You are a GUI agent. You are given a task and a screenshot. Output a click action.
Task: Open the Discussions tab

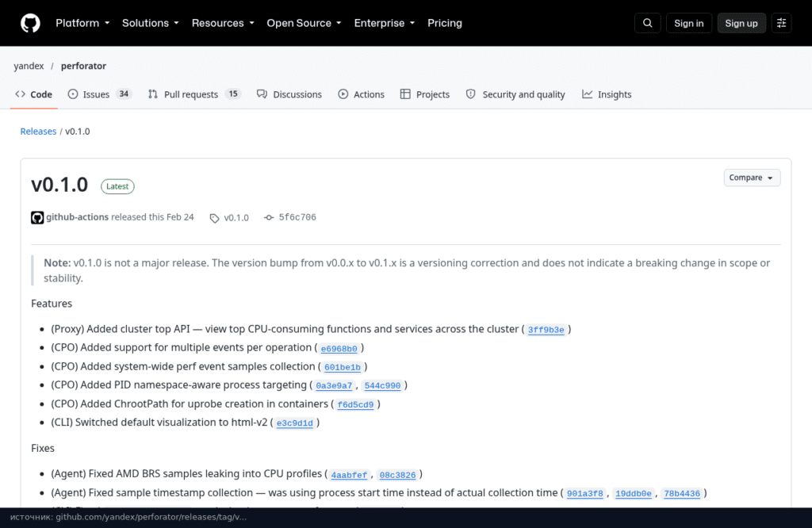coord(289,94)
